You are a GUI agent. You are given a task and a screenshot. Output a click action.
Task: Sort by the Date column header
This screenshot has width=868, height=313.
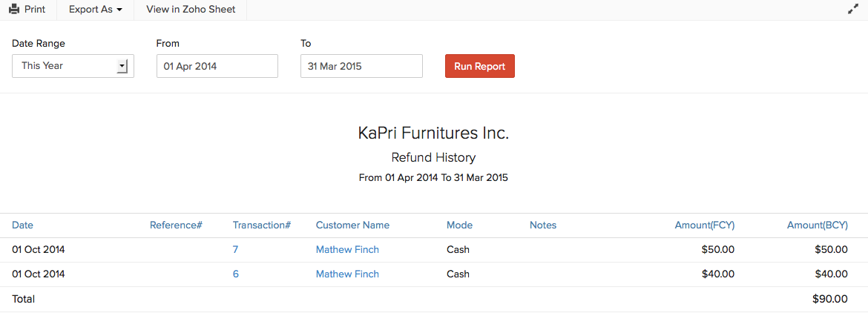point(23,225)
